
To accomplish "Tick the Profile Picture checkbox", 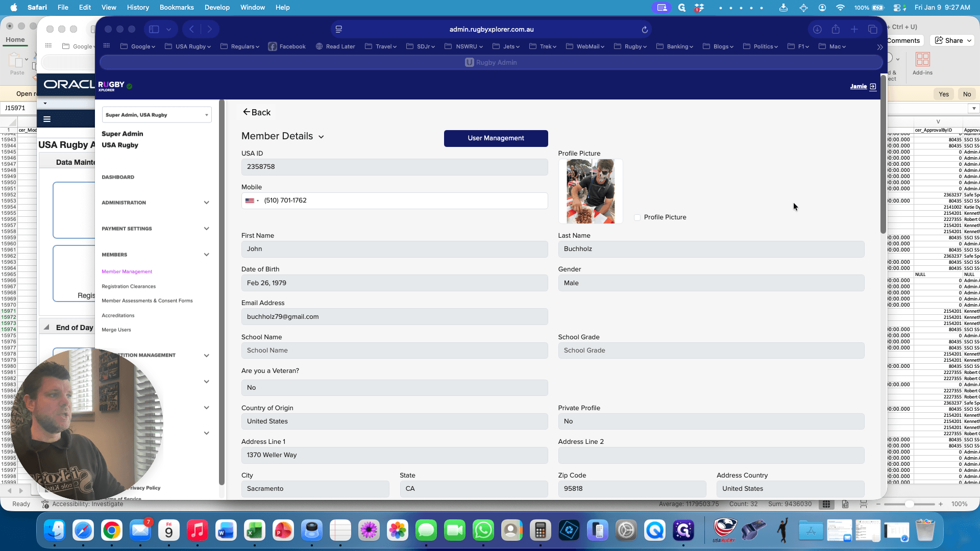I will tap(637, 218).
